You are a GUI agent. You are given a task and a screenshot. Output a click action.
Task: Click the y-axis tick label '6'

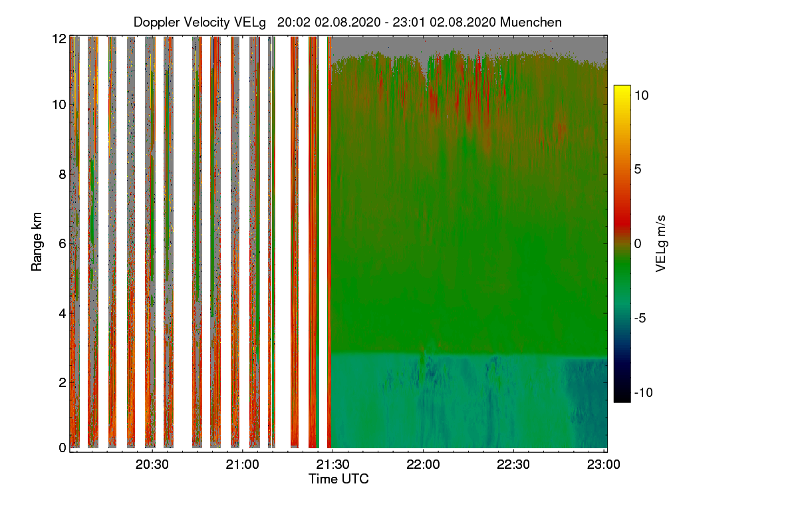tap(63, 243)
